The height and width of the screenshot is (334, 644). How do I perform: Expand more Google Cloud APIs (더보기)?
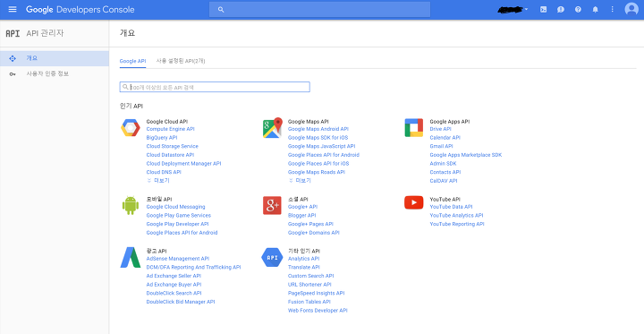click(157, 181)
